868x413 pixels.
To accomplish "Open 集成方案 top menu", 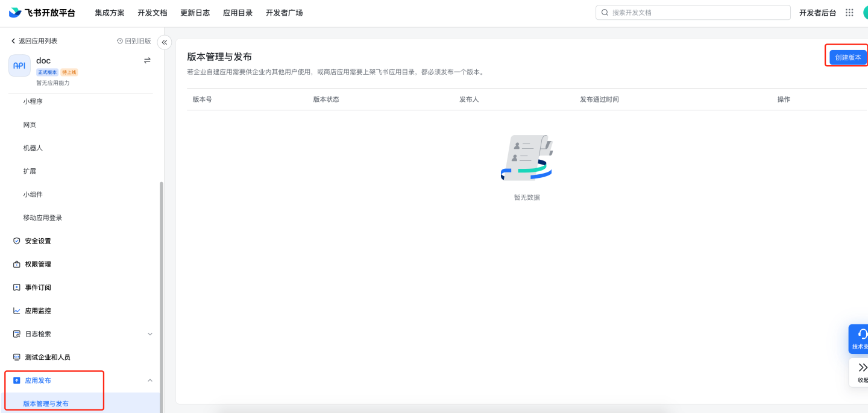I will tap(109, 13).
